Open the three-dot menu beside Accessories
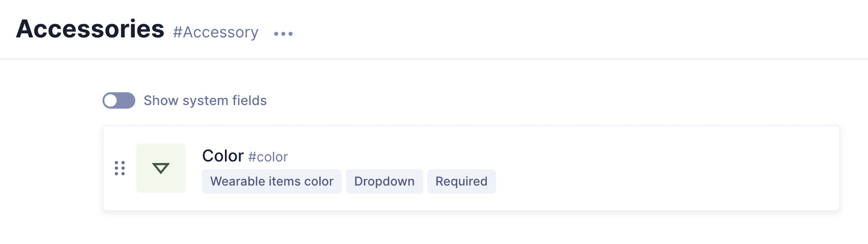Screen dimensions: 868x244 [x=283, y=34]
